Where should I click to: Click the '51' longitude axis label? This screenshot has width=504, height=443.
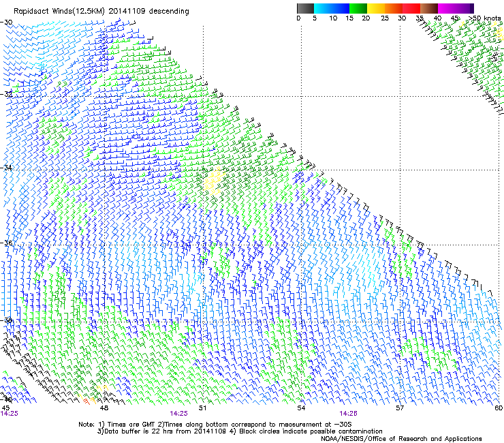coord(202,408)
